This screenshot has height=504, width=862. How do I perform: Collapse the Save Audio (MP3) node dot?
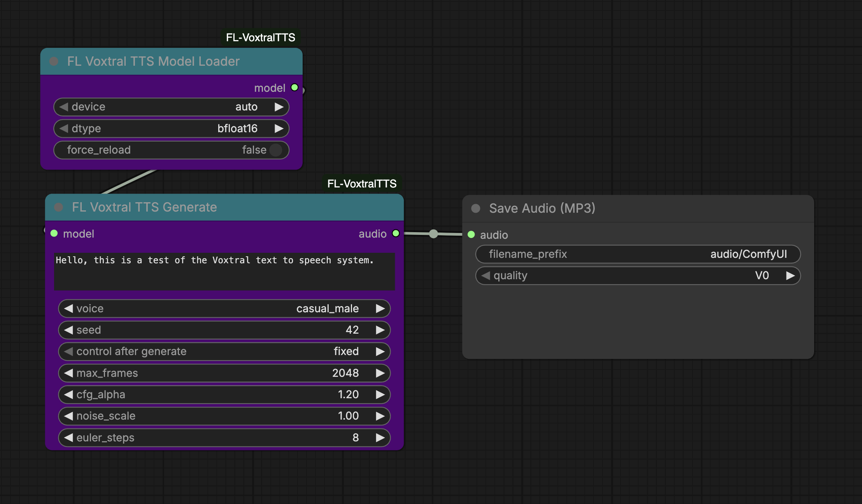click(x=476, y=208)
